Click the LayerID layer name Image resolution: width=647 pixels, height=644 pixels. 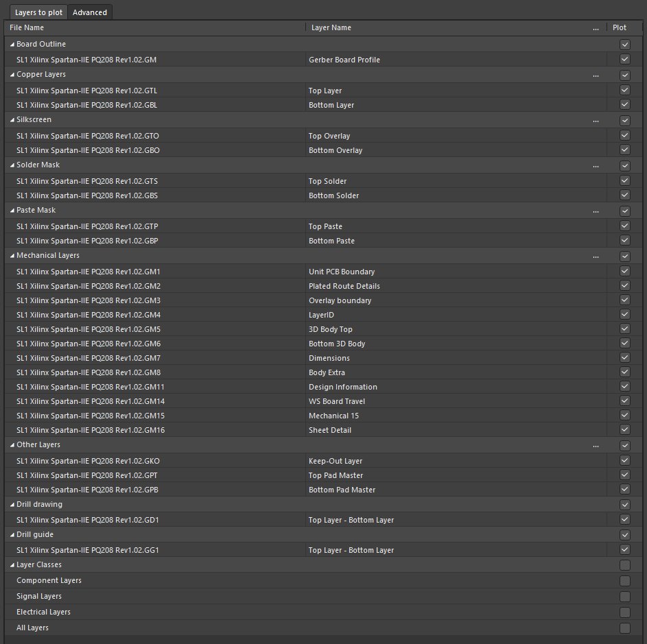pyautogui.click(x=321, y=315)
